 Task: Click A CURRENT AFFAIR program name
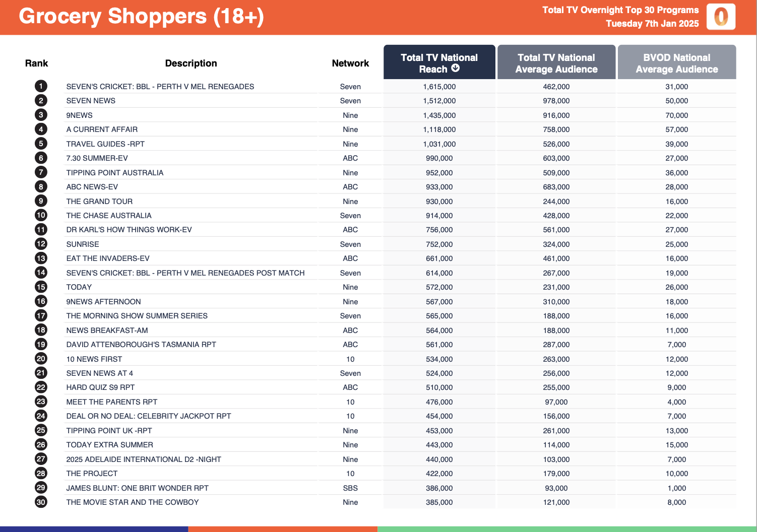point(102,129)
